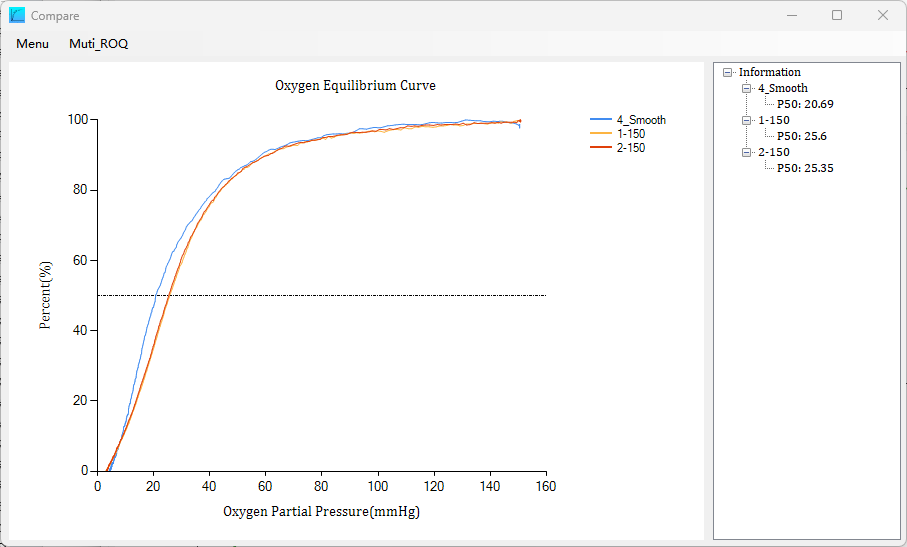
Task: Click the Oxygen Partial Pressure(mmHg) axis label
Action: tap(322, 512)
